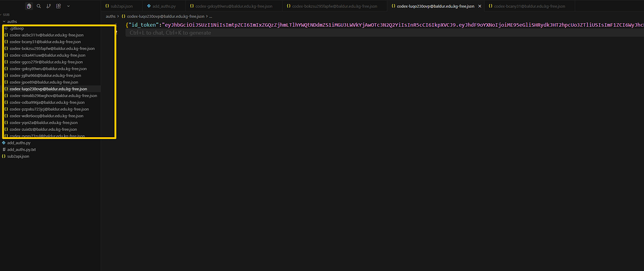Click the JSON braces icon beside sub2api.json in explorer
The height and width of the screenshot is (271, 644).
(4, 156)
